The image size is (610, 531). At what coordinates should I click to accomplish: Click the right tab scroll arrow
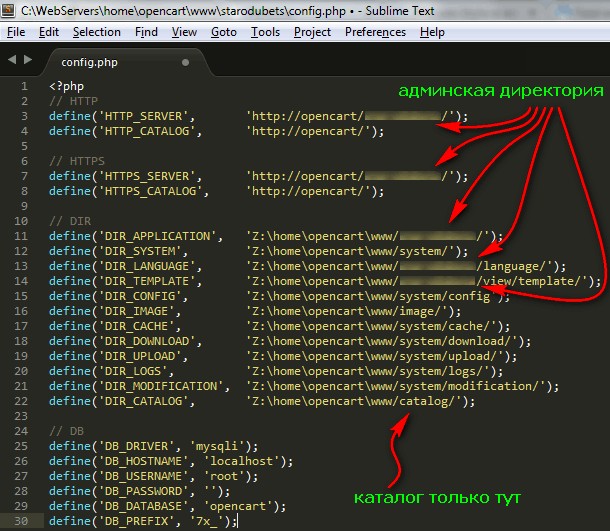point(29,61)
